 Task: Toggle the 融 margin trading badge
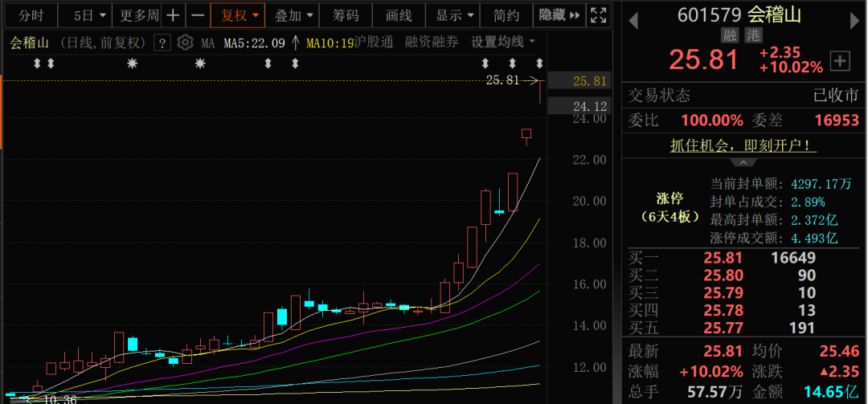coord(730,35)
